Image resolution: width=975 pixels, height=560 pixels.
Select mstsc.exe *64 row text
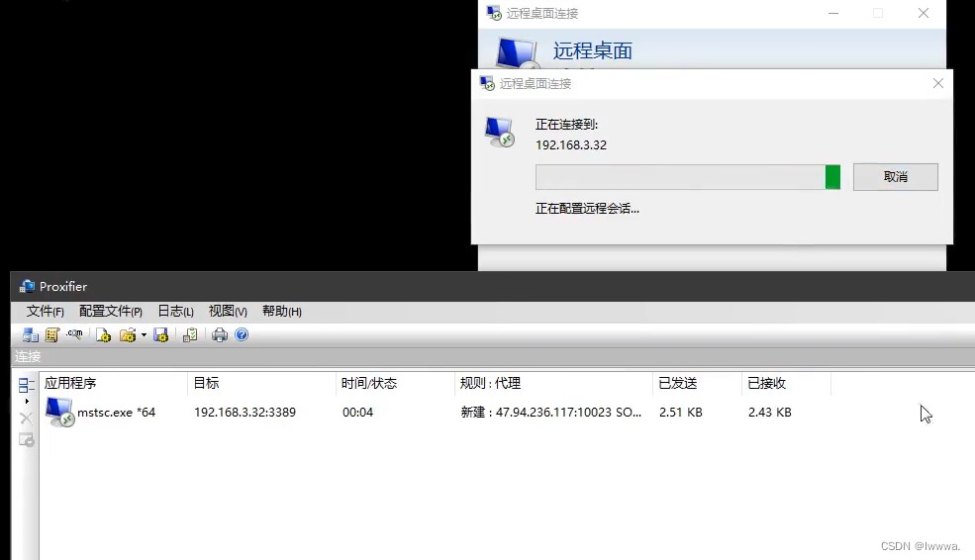[x=116, y=412]
